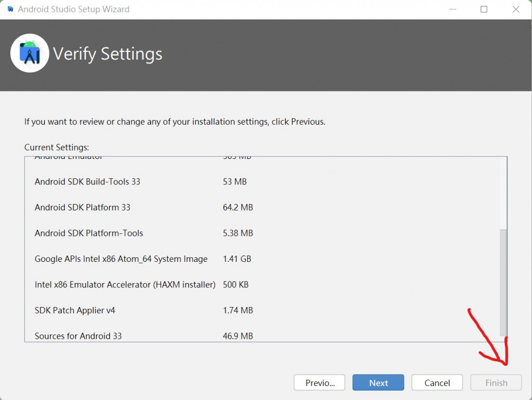Minimize the Setup Wizard window
Viewport: 532px width, 400px height.
(x=453, y=9)
